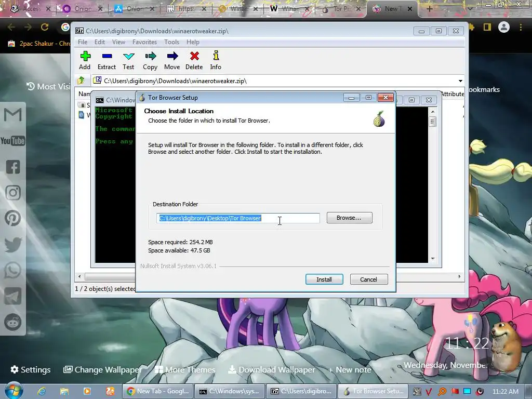532x399 pixels.
Task: Click the Destination Folder path field
Action: (x=238, y=218)
